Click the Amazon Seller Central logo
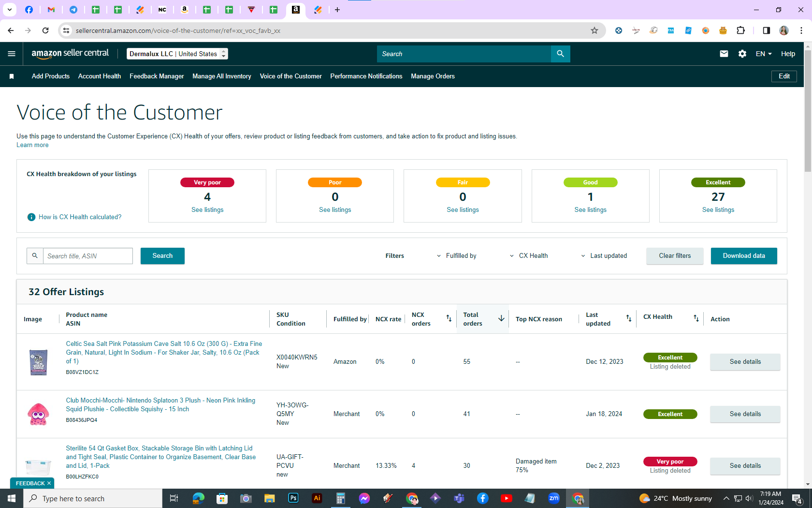Viewport: 812px width, 508px height. 71,54
